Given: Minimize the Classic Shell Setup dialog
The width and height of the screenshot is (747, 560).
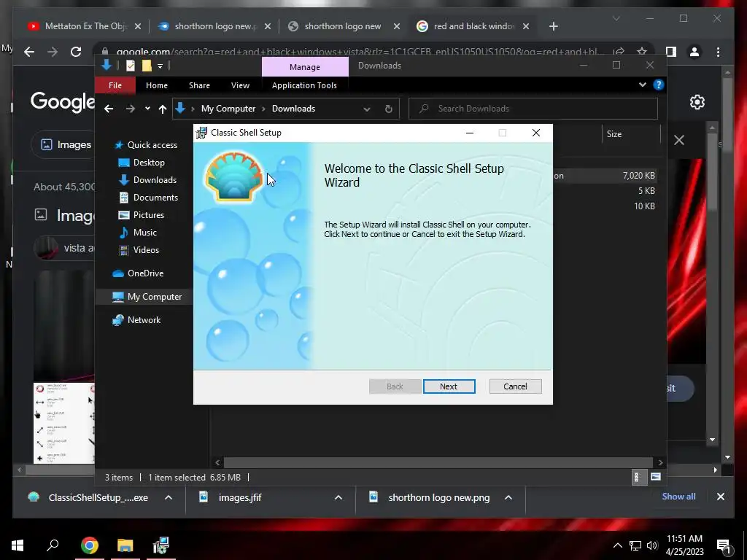Looking at the screenshot, I should [x=470, y=133].
